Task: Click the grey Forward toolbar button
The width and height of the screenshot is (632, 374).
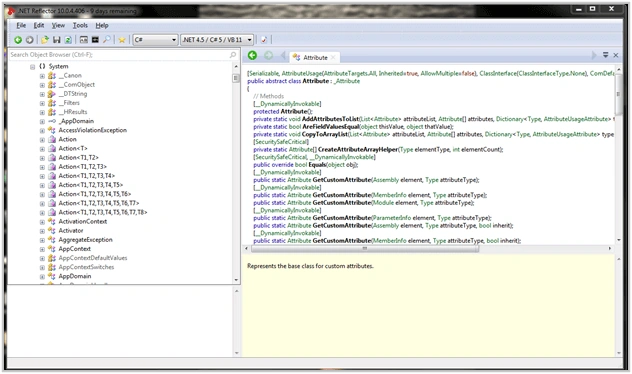Action: [29, 39]
